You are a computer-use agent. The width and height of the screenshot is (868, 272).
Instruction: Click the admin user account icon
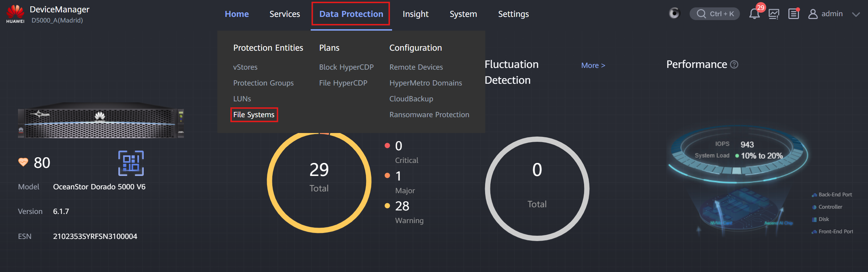tap(813, 14)
